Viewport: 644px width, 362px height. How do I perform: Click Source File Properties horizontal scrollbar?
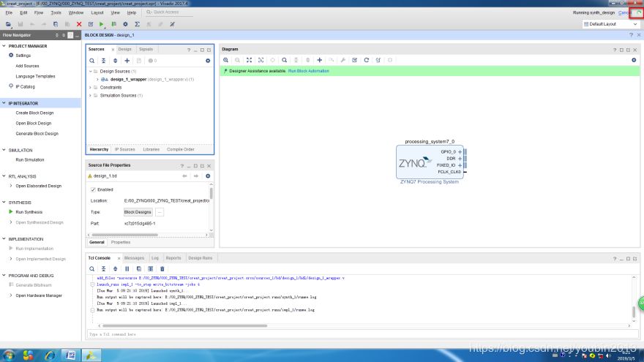125,235
